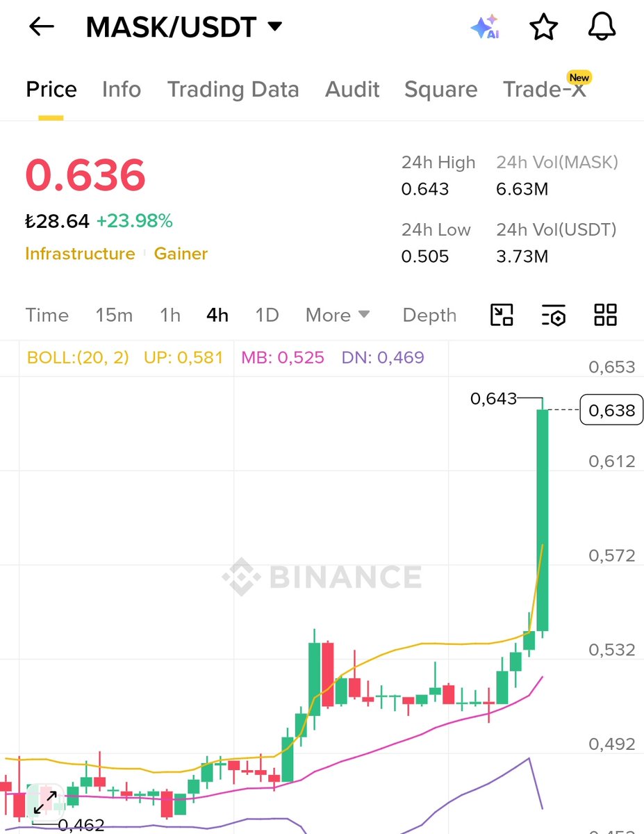Open the Trade-X tab

[545, 90]
